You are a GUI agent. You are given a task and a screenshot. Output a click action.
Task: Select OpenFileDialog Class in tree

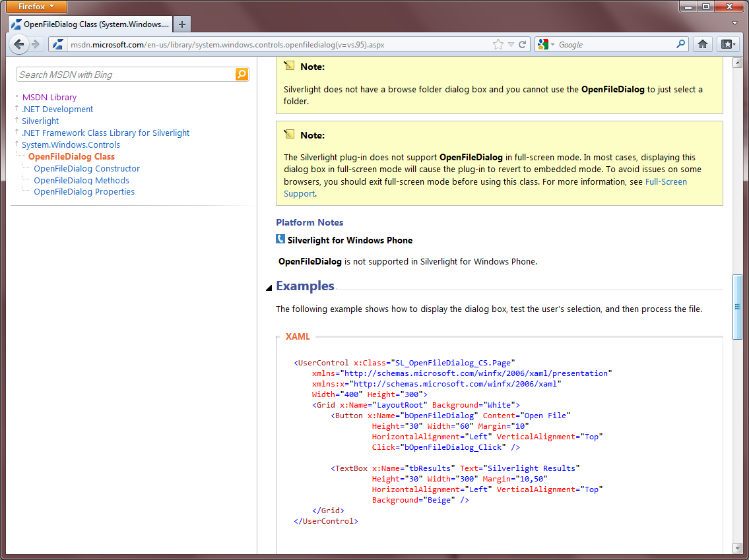coord(72,156)
